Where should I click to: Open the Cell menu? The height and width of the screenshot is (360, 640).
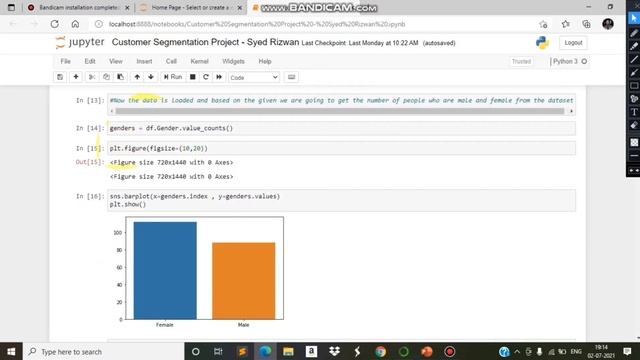click(x=171, y=61)
